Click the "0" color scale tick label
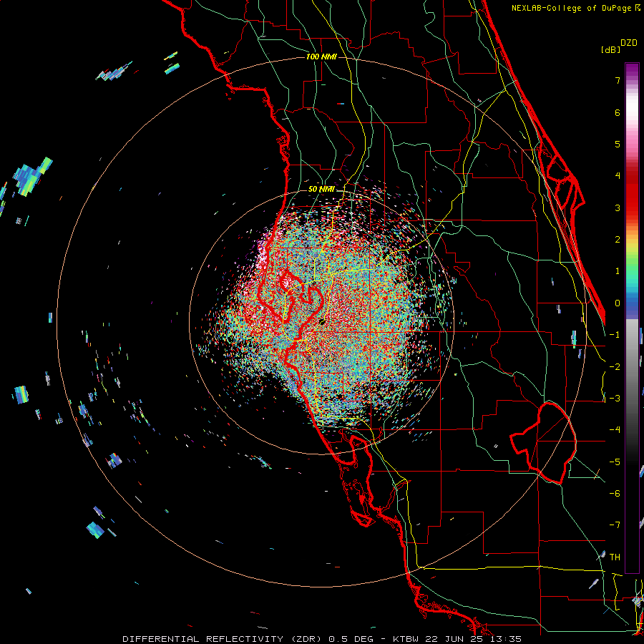 tap(618, 303)
